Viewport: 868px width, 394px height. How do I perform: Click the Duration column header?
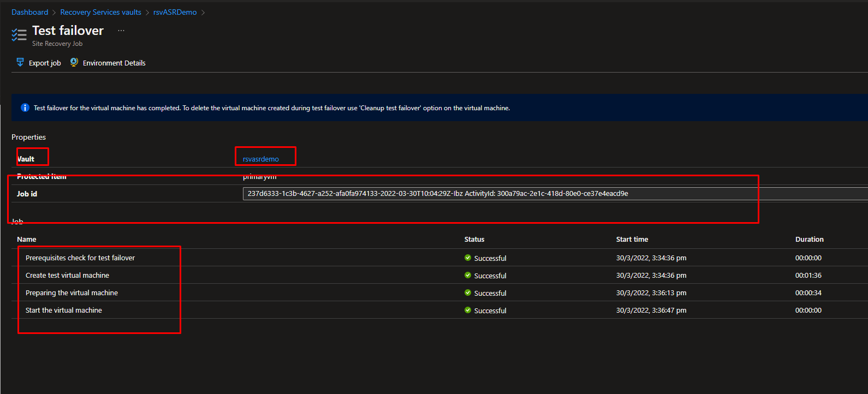pos(809,239)
